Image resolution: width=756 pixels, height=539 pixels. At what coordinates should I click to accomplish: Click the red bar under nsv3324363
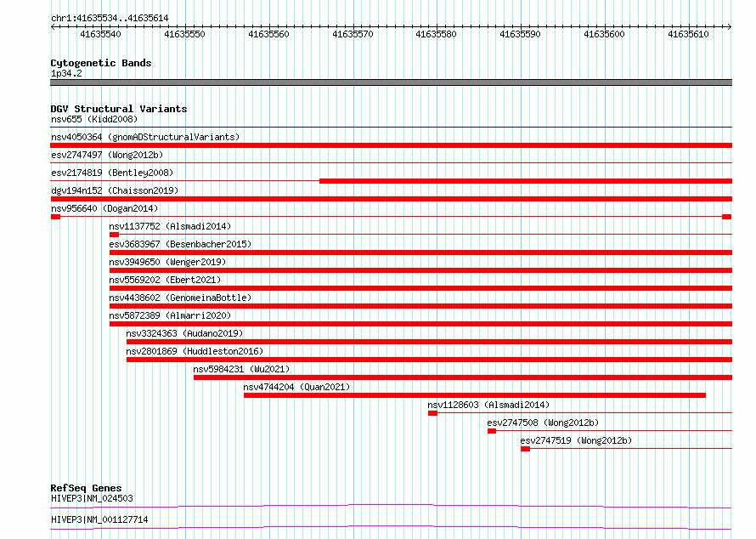click(429, 342)
